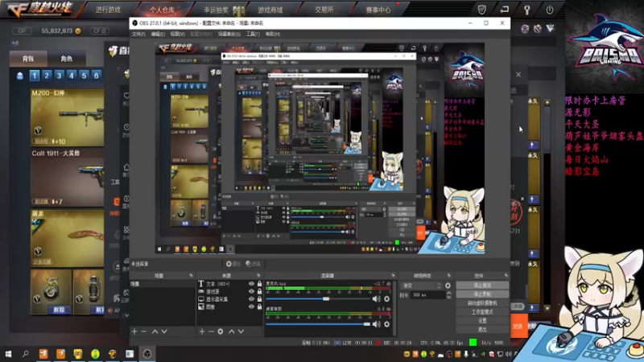644x362 pixels.
Task: Add a new source with plus button
Action: pyautogui.click(x=202, y=331)
